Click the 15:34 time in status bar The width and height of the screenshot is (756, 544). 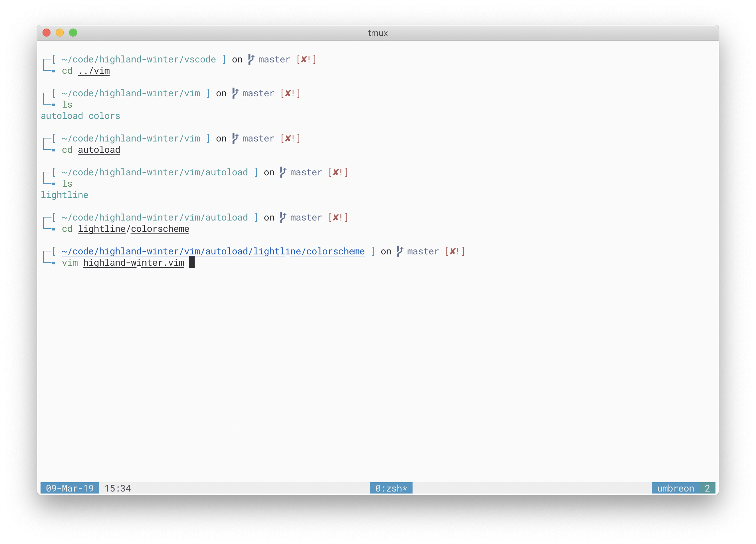118,488
